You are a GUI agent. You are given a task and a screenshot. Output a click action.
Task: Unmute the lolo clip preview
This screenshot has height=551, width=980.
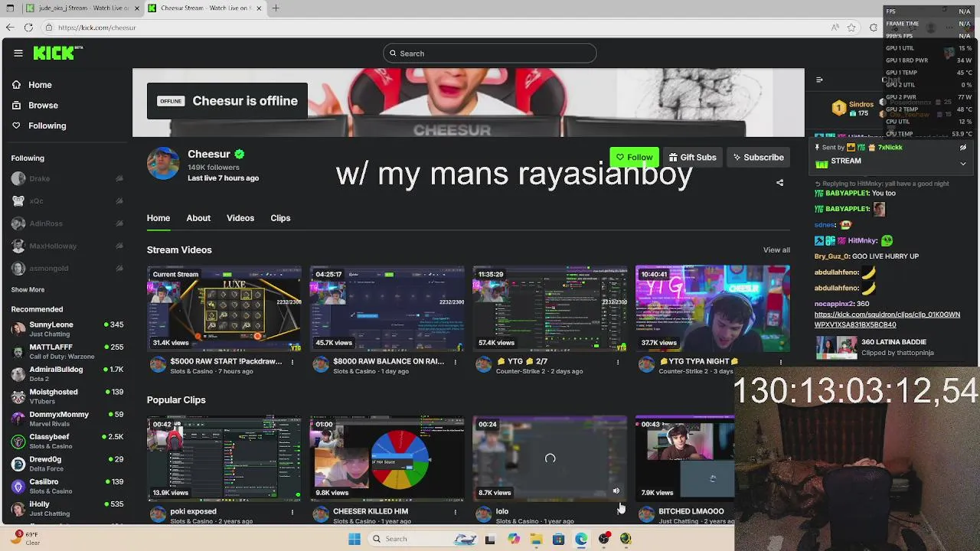[x=616, y=491]
